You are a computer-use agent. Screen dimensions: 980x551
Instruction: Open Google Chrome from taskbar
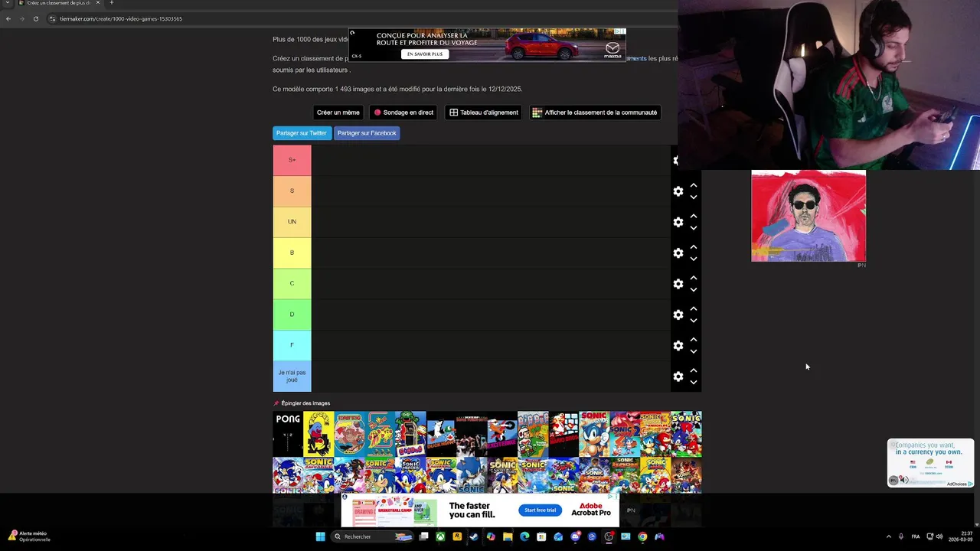click(642, 536)
